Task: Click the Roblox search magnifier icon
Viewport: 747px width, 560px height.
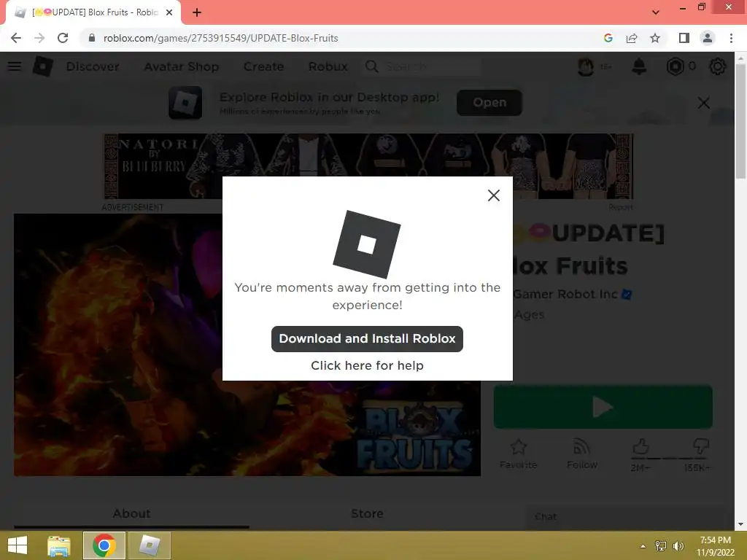Action: (371, 66)
